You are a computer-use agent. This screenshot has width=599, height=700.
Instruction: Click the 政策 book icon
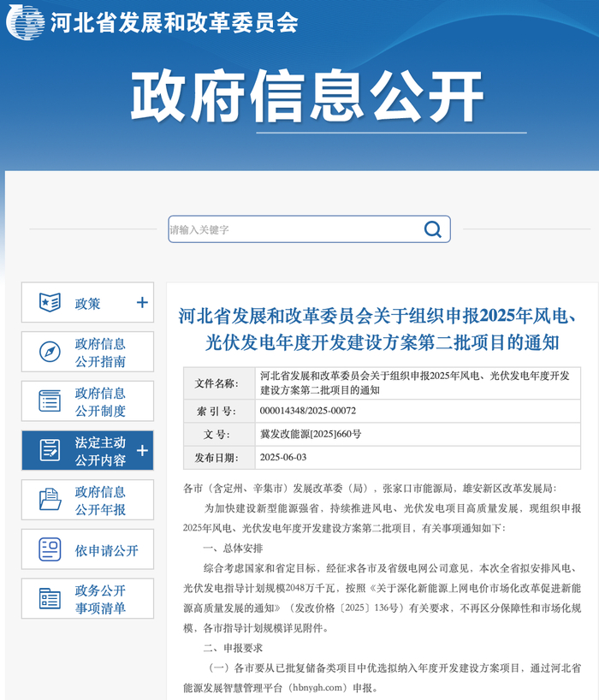pos(50,303)
